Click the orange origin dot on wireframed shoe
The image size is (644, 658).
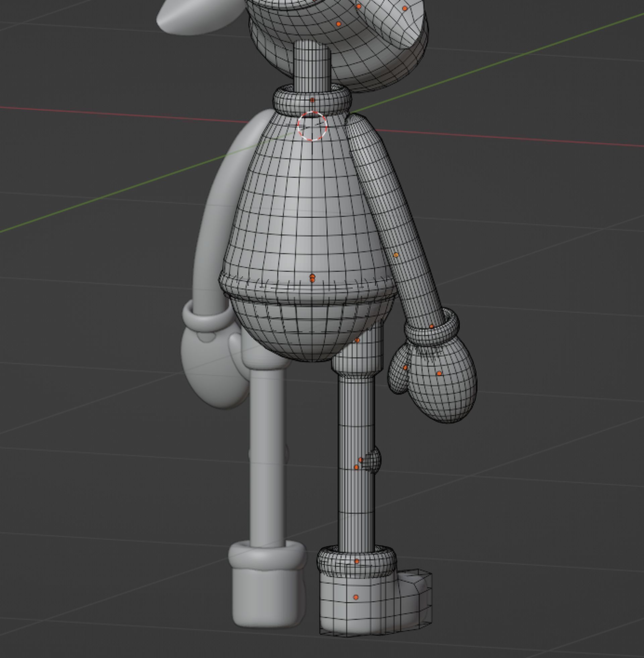click(x=356, y=598)
